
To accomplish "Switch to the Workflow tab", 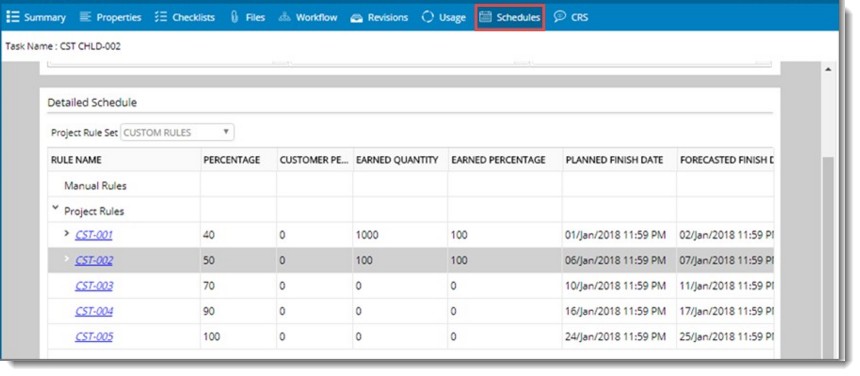I will [308, 17].
